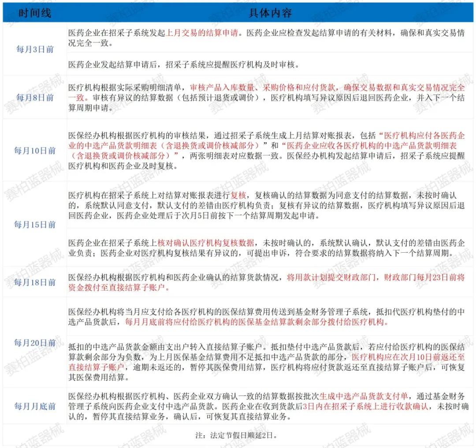The image size is (476, 448).
Task: Click the red text 核对确认医疗机构复核数据
Action: click(x=206, y=243)
